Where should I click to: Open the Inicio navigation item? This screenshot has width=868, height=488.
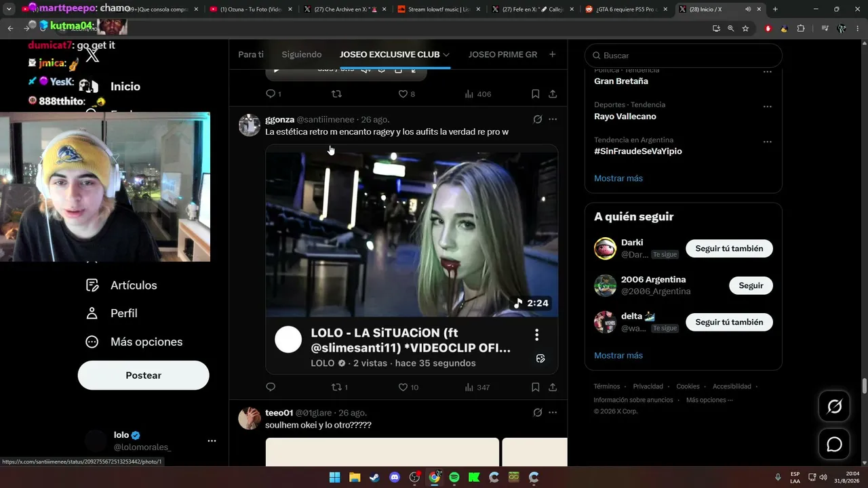125,87
